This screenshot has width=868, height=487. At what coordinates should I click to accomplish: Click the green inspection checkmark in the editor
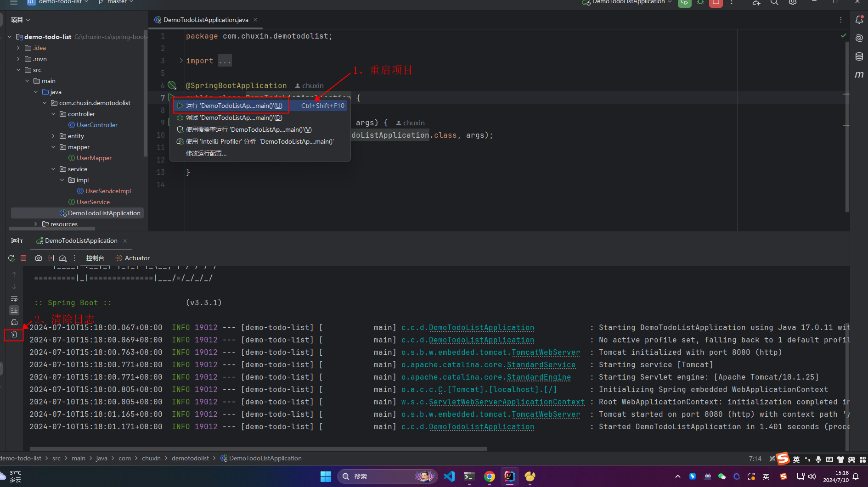point(843,35)
